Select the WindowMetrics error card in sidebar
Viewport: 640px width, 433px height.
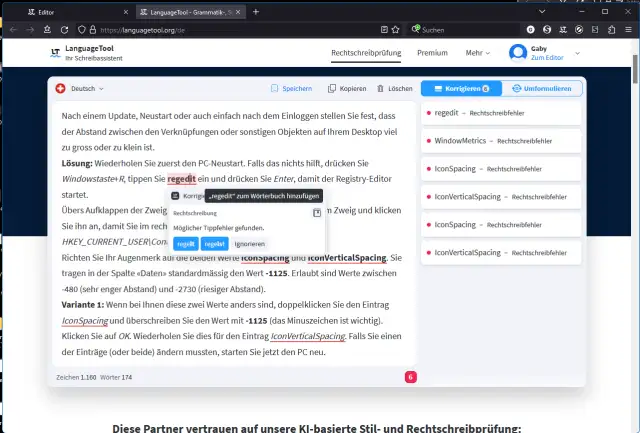click(502, 141)
